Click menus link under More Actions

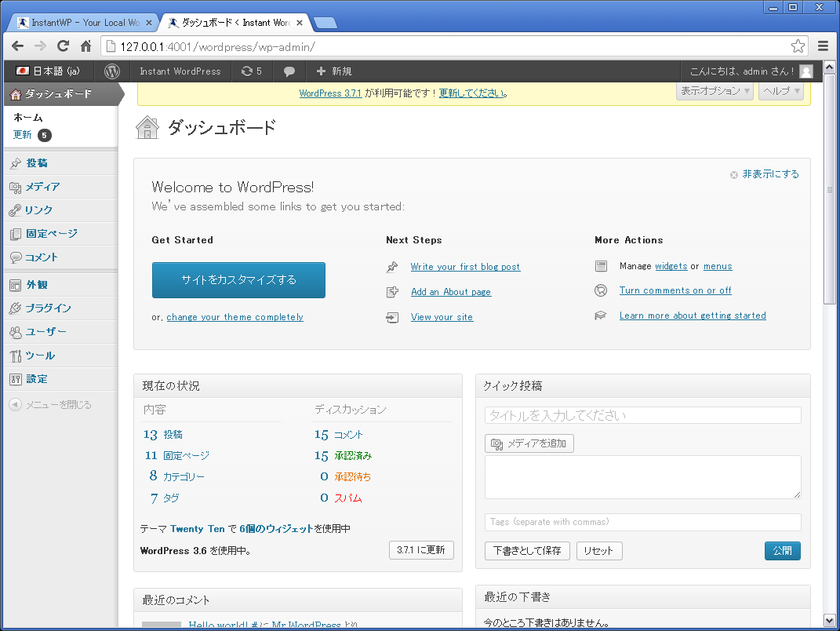[x=718, y=266]
